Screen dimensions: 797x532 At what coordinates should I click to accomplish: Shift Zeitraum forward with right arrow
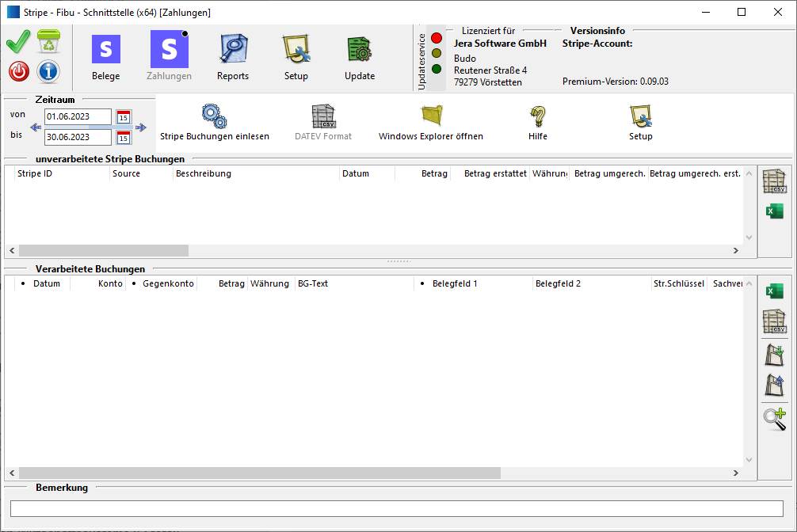[x=141, y=127]
